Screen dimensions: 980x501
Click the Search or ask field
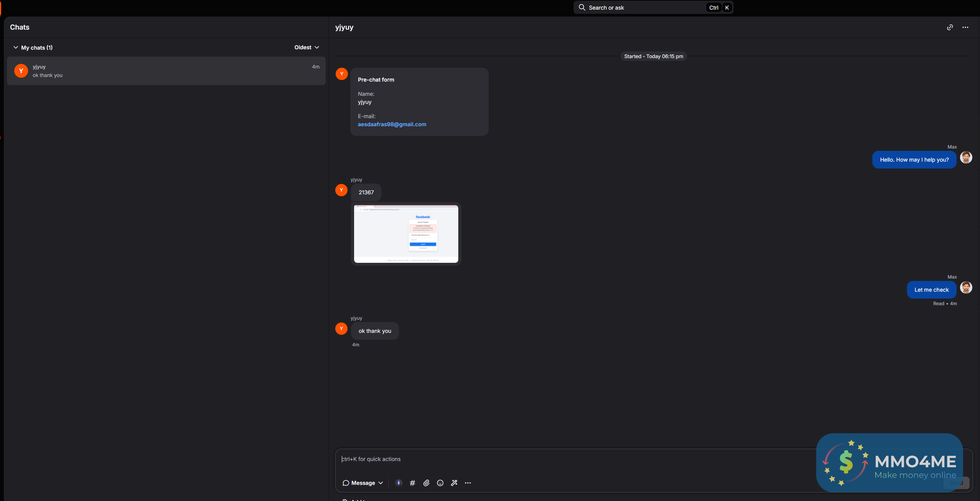[646, 8]
